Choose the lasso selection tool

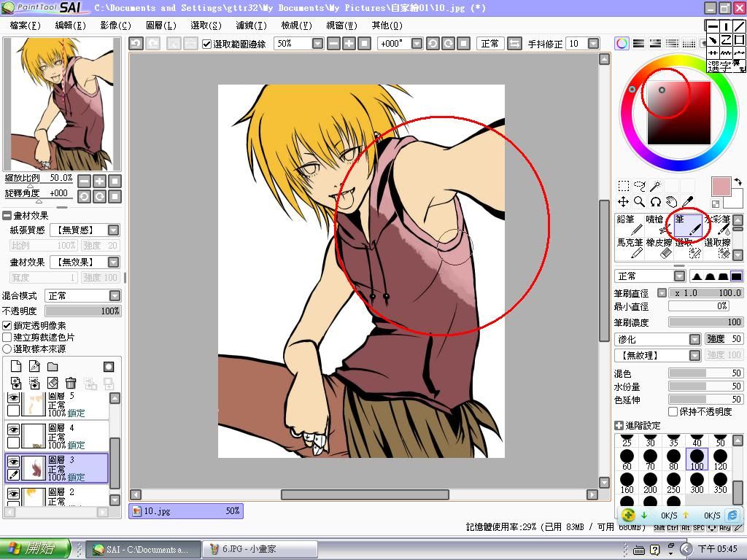click(639, 186)
